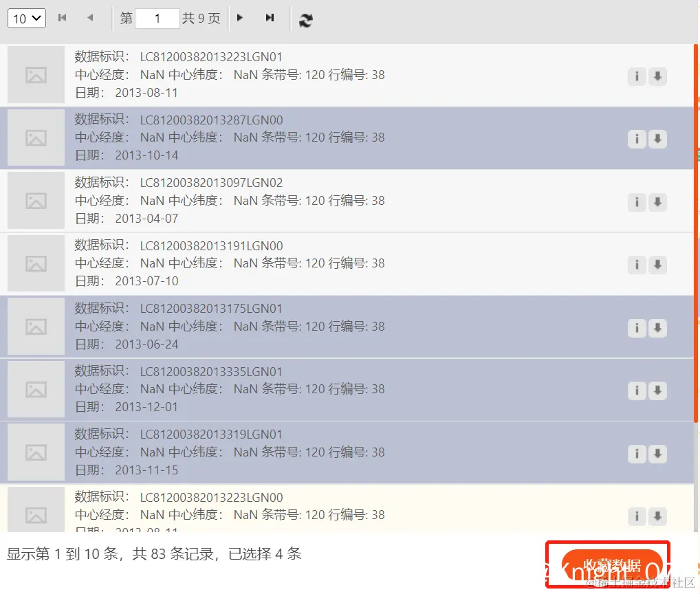
Task: Show info for LC81200382013335LGN01
Action: pos(637,390)
